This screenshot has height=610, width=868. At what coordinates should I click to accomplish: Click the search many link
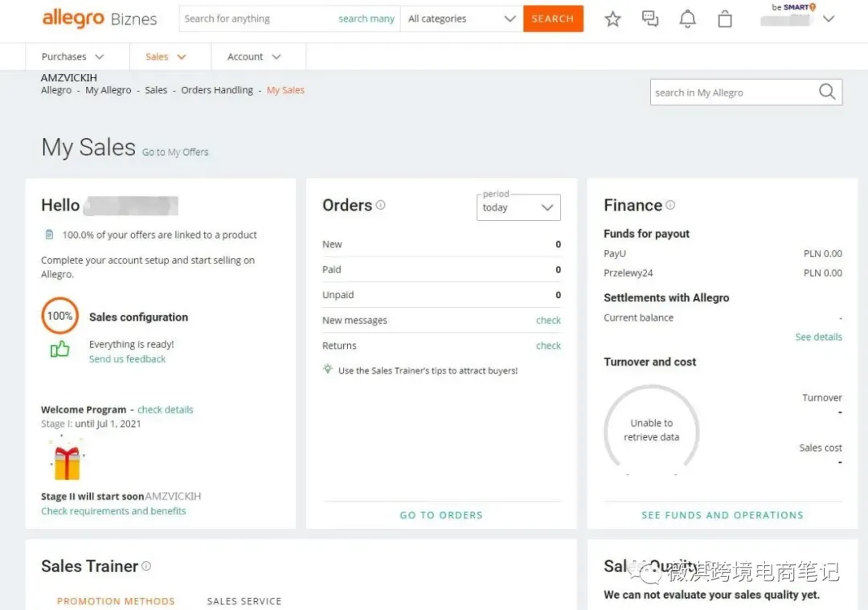[366, 18]
